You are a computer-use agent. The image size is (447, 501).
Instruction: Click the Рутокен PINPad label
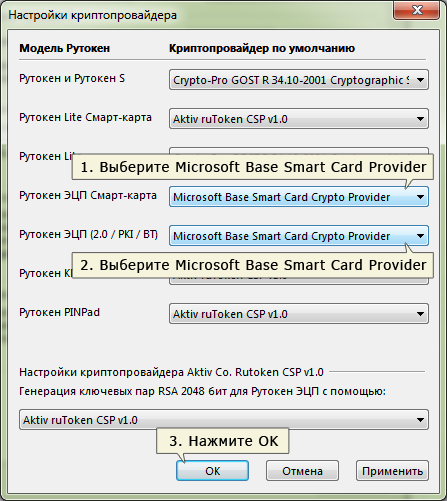pyautogui.click(x=59, y=312)
